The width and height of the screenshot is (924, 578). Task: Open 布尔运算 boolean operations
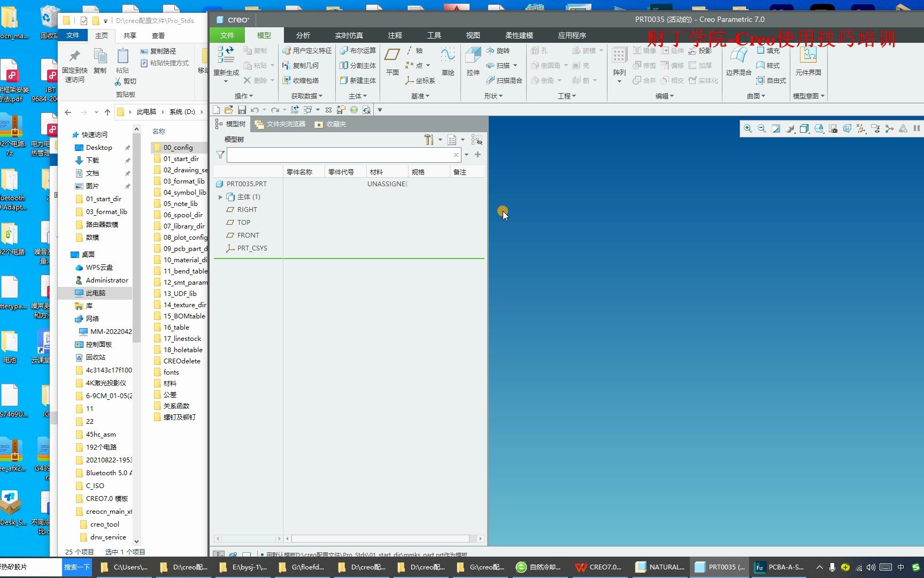click(x=358, y=50)
